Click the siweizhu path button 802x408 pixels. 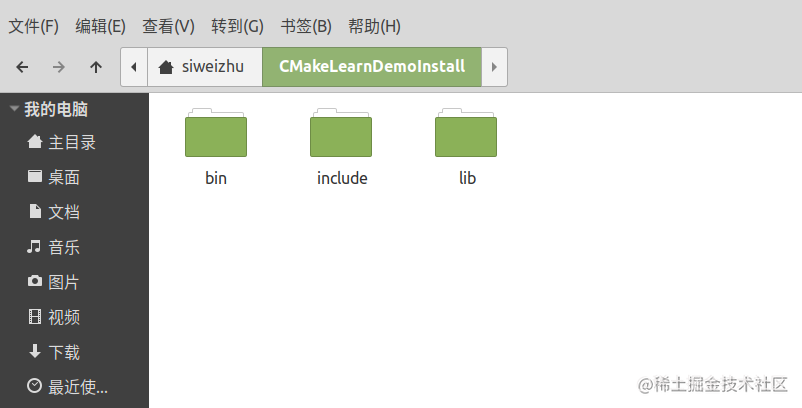205,67
